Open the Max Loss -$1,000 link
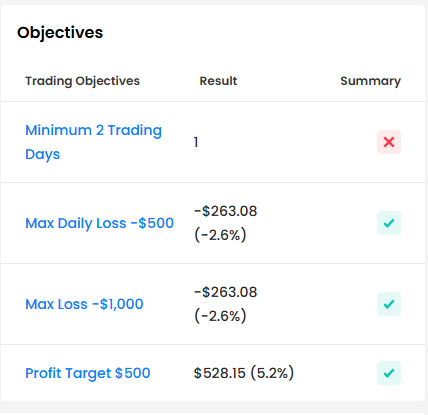Viewport: 428px width, 415px height. (84, 304)
